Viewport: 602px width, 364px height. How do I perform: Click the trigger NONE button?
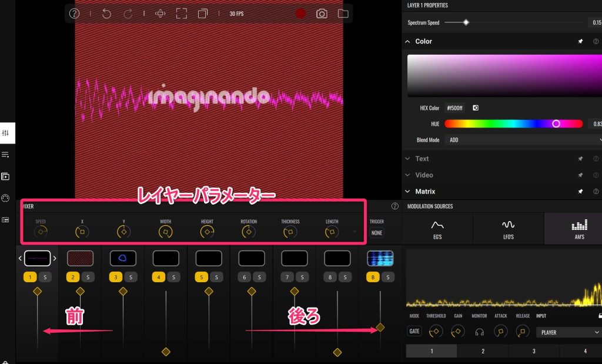377,233
